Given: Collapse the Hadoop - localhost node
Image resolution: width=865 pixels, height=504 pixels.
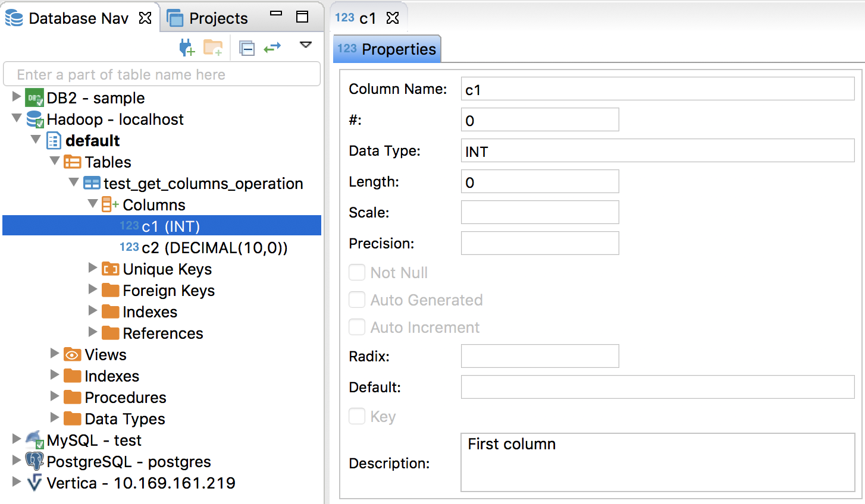Looking at the screenshot, I should pos(17,118).
